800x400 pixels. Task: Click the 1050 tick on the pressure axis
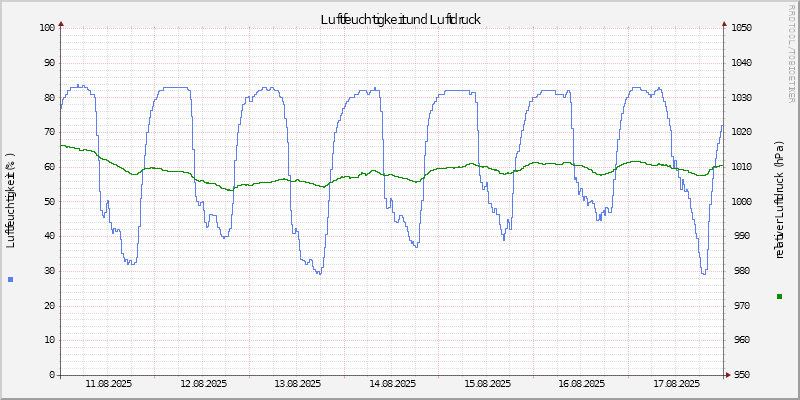(x=740, y=28)
